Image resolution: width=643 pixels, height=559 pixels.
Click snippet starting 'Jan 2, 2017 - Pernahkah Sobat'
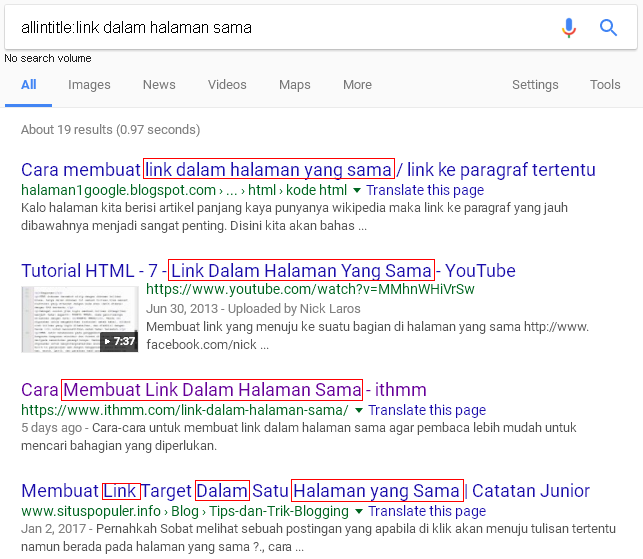coord(318,537)
